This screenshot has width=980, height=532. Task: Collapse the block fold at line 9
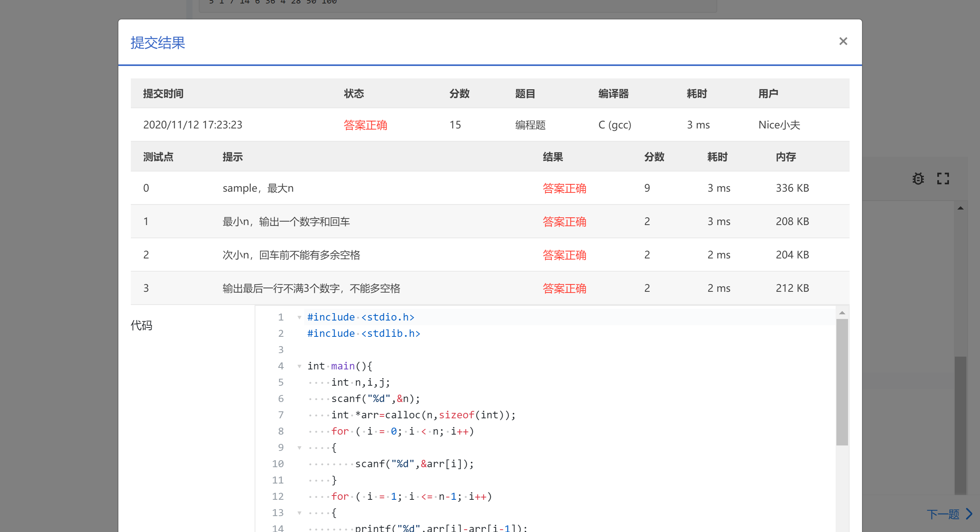coord(299,448)
